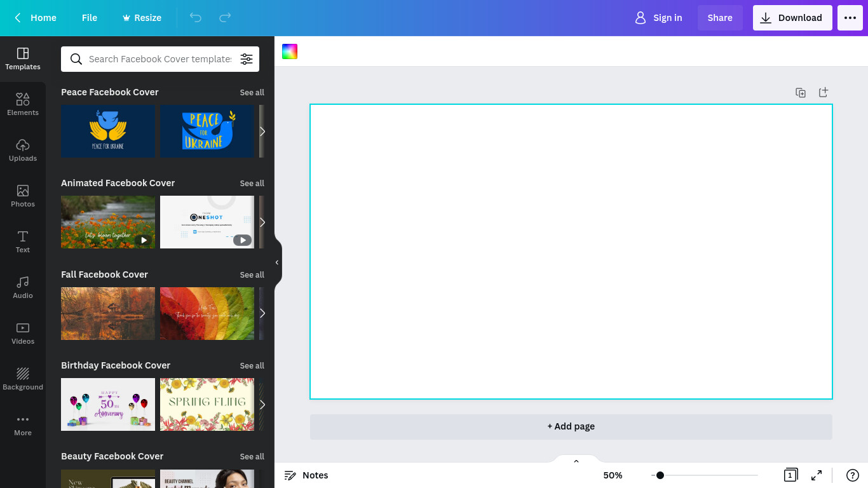Select the blank canvas page
The image size is (868, 488).
pyautogui.click(x=571, y=252)
